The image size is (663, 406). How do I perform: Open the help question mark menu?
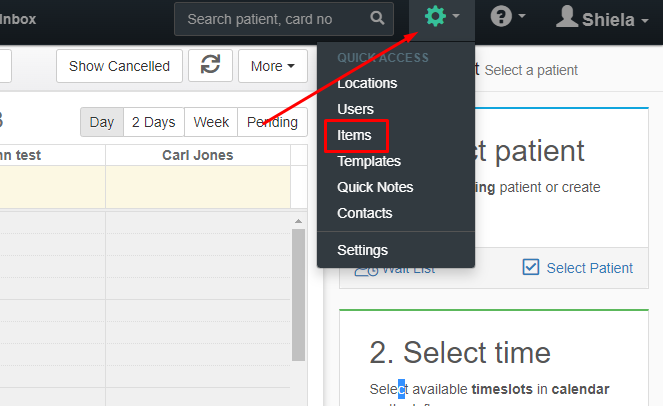501,16
